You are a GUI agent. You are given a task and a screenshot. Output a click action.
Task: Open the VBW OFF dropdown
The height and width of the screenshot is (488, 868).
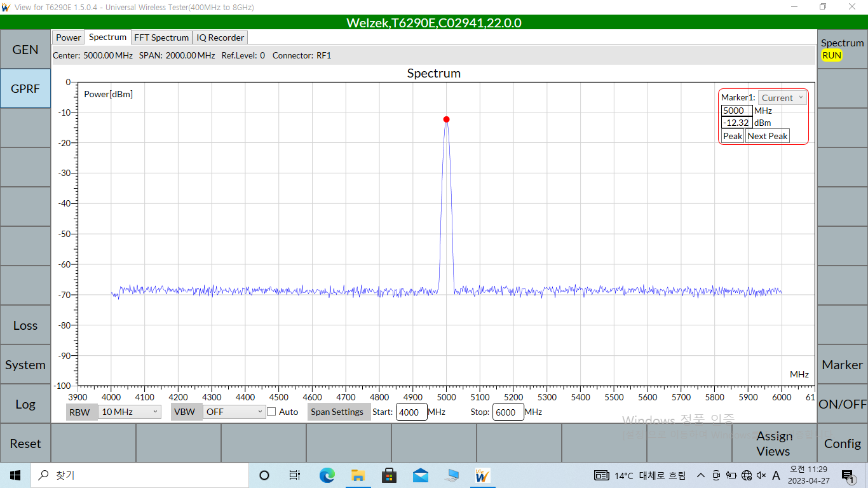[234, 412]
